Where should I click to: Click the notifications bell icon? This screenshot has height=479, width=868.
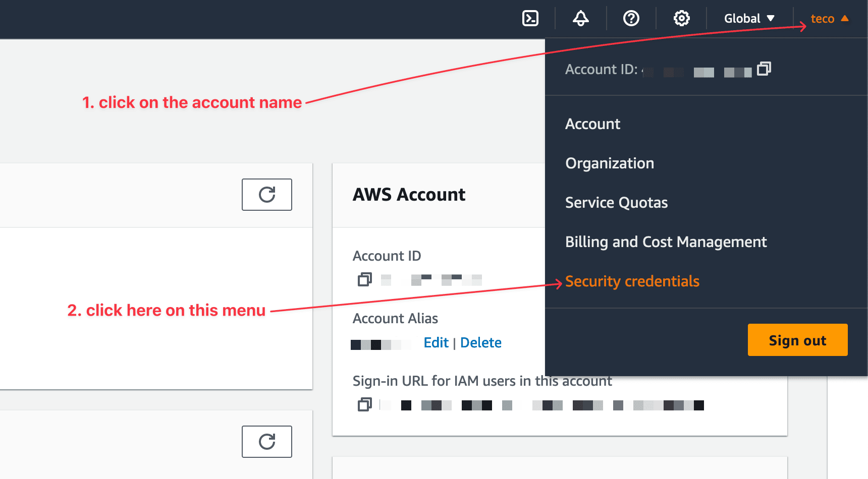580,18
